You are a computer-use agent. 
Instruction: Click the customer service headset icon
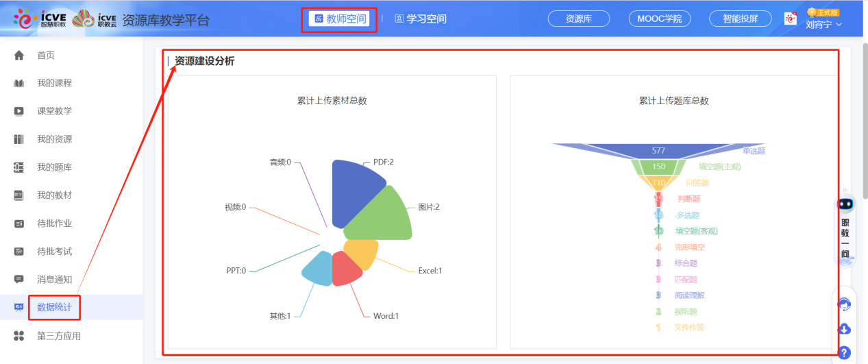click(x=845, y=304)
